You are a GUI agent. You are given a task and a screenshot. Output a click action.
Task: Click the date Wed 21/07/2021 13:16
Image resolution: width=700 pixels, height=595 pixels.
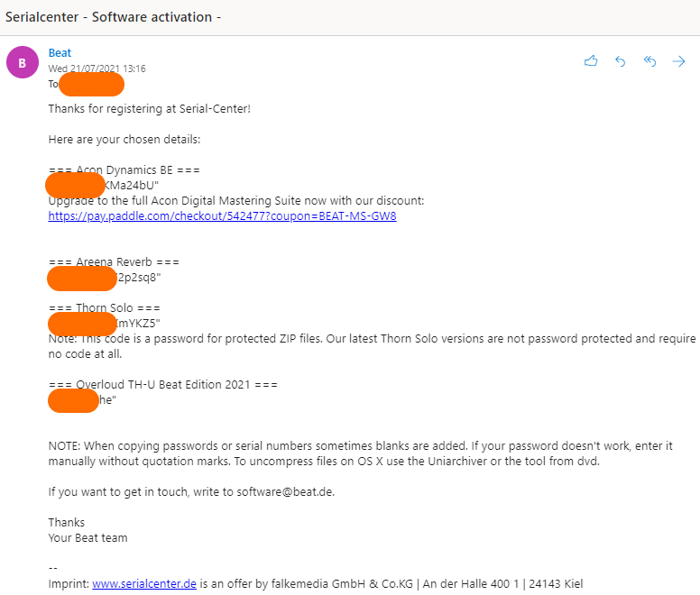point(97,69)
